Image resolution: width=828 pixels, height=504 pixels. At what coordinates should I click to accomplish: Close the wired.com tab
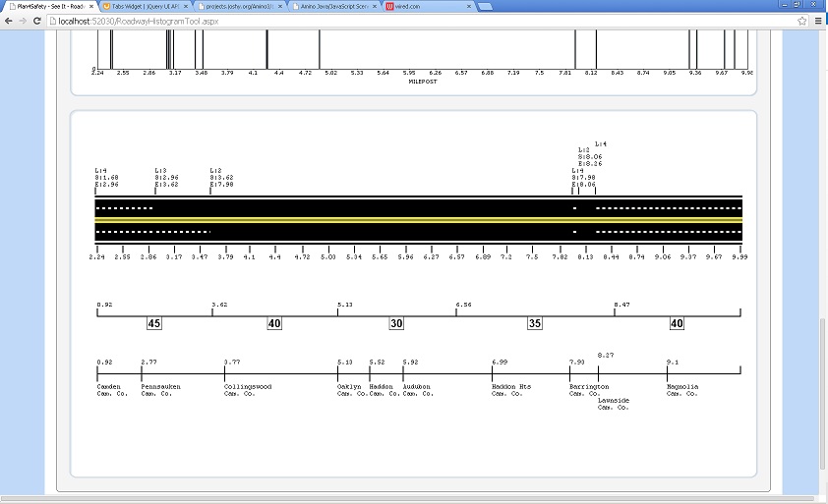pyautogui.click(x=468, y=6)
